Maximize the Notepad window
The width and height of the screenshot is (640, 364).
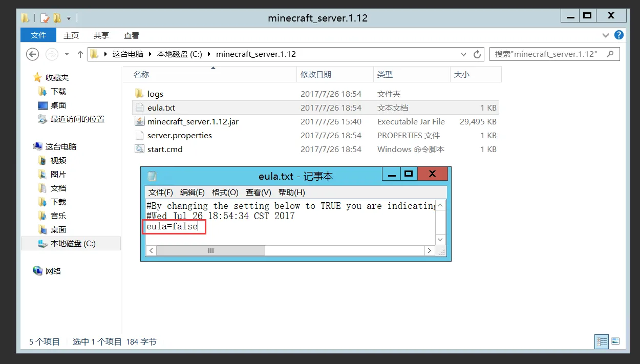point(408,174)
